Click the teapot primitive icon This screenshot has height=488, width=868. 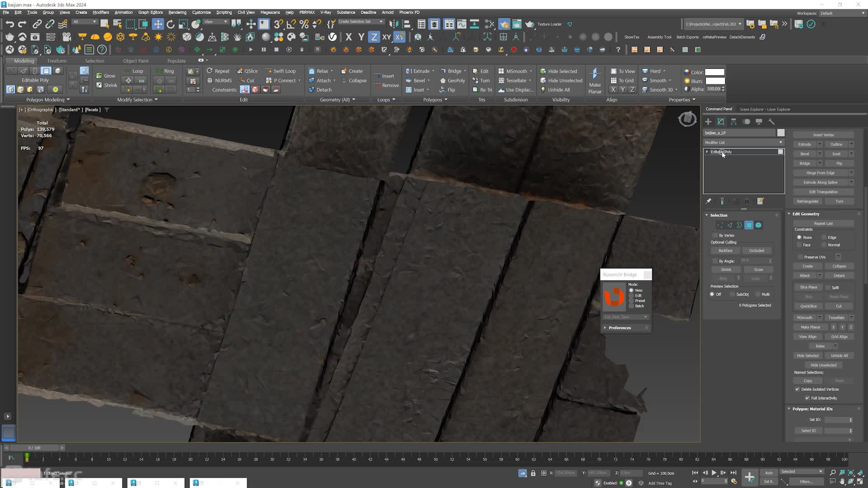click(x=9, y=37)
